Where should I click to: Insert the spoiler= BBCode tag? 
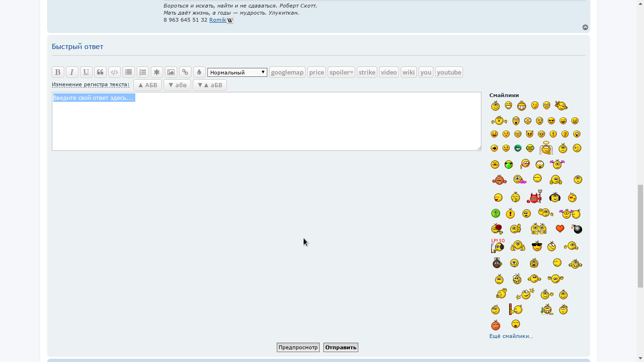[341, 72]
